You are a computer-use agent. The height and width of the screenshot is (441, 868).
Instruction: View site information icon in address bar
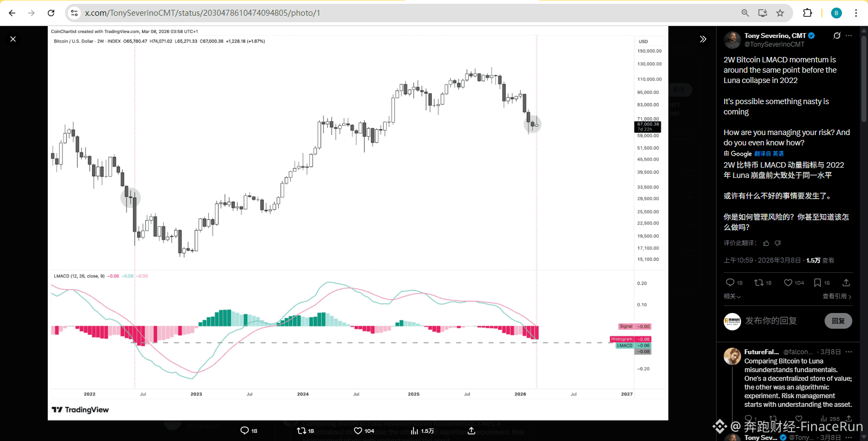click(x=74, y=13)
